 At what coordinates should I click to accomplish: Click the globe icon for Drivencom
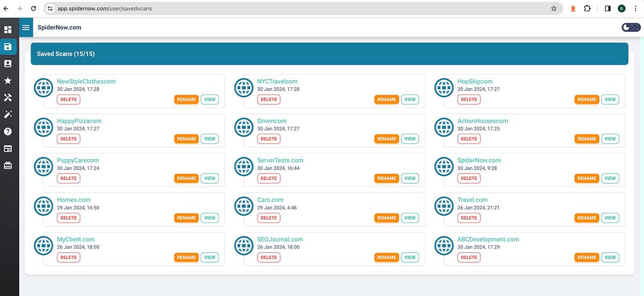[244, 127]
